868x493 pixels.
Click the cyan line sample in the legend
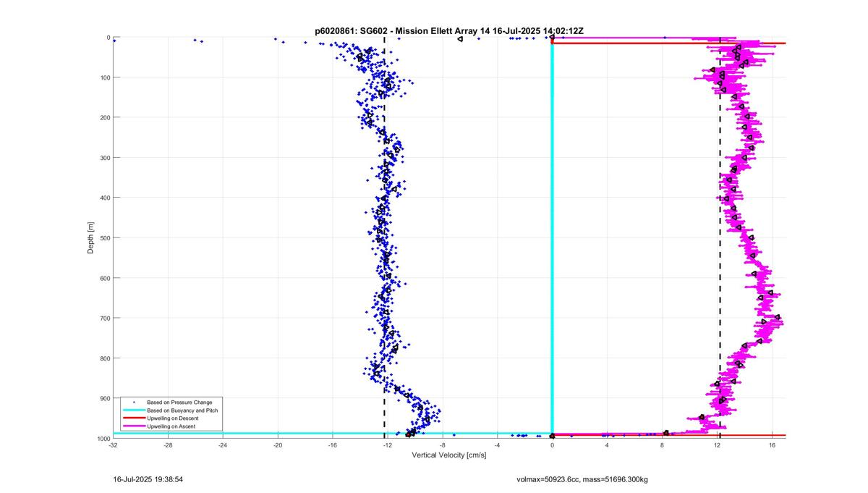click(132, 410)
